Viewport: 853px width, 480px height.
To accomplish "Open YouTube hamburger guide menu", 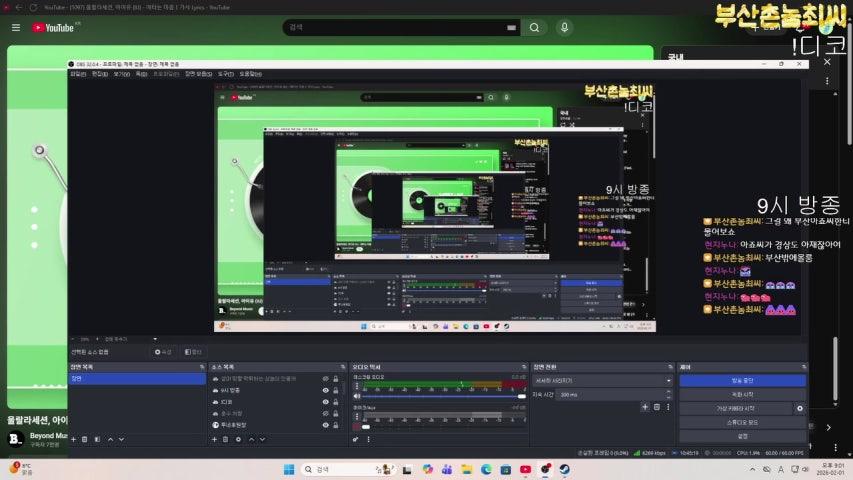I will pos(16,27).
